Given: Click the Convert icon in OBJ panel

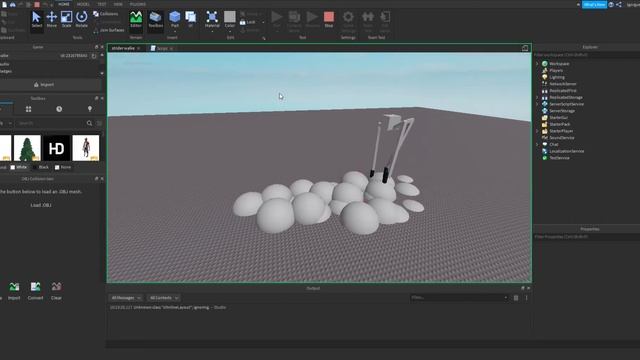Looking at the screenshot, I should (x=36, y=287).
